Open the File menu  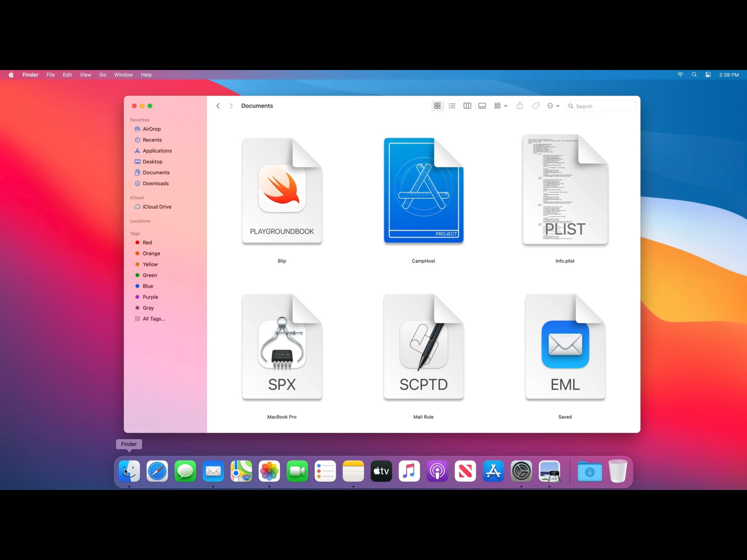click(x=50, y=75)
